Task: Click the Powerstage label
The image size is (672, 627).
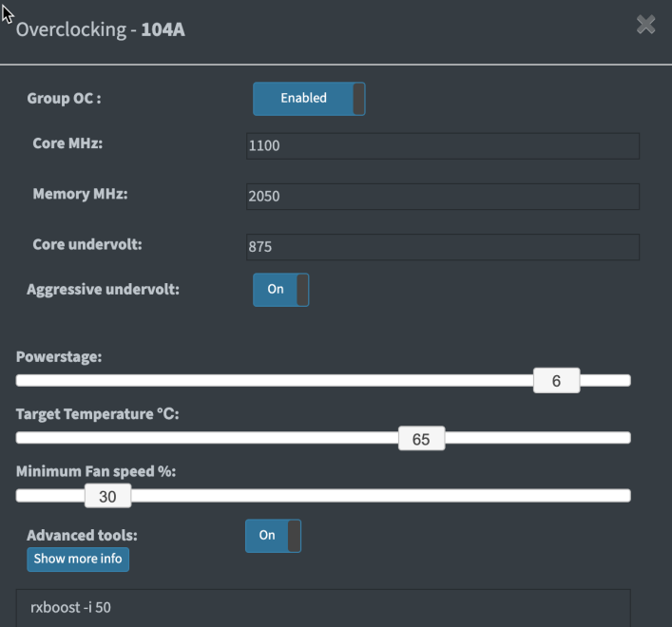Action: (x=59, y=357)
